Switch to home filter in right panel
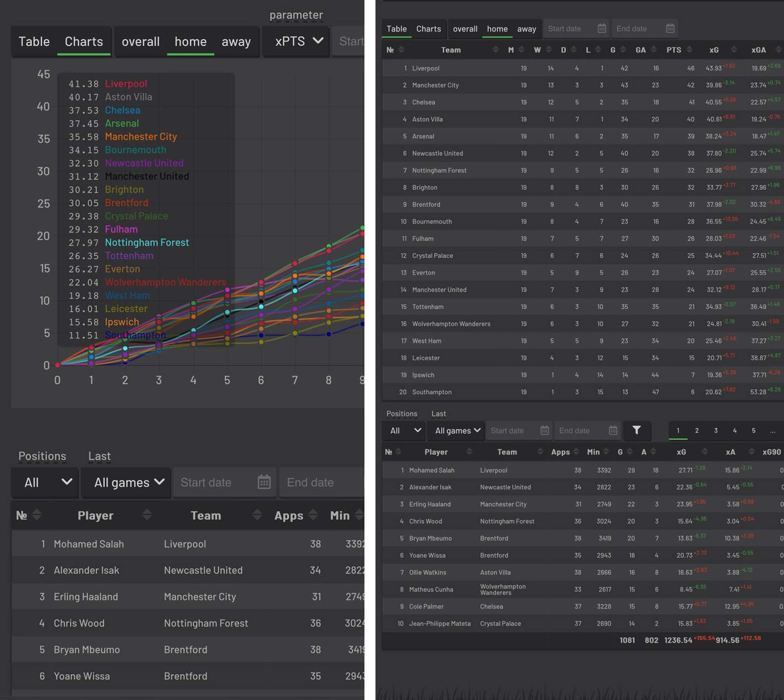Screen dimensions: 784x700 click(x=497, y=29)
